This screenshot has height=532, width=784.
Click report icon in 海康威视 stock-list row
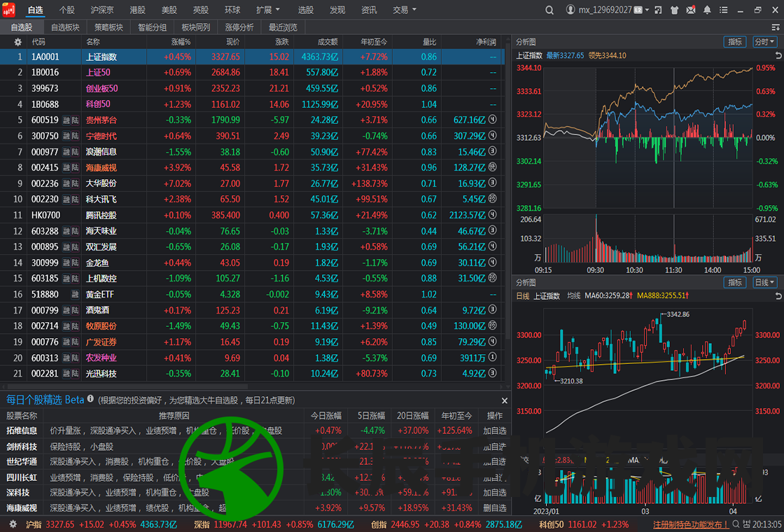(493, 167)
